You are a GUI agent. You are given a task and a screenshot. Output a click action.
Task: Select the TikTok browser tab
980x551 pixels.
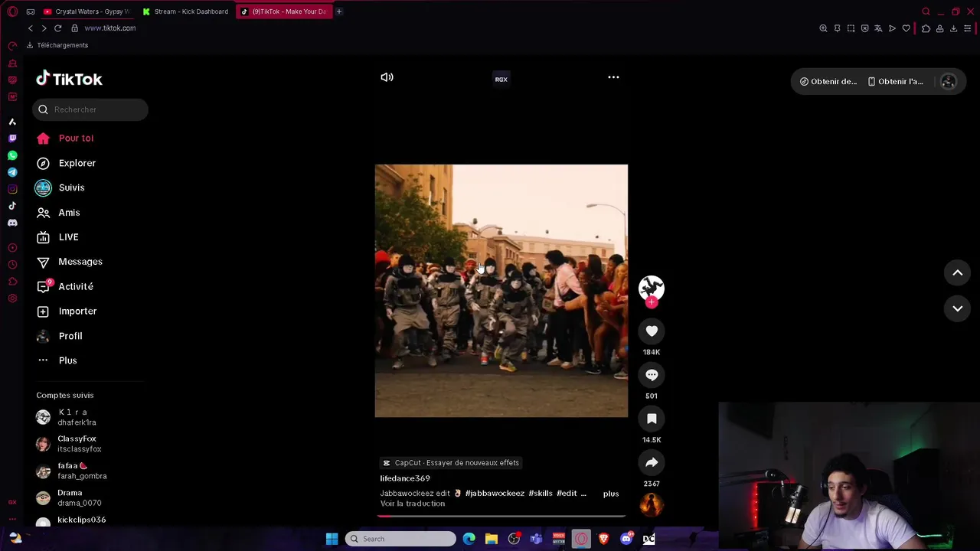[x=283, y=11]
